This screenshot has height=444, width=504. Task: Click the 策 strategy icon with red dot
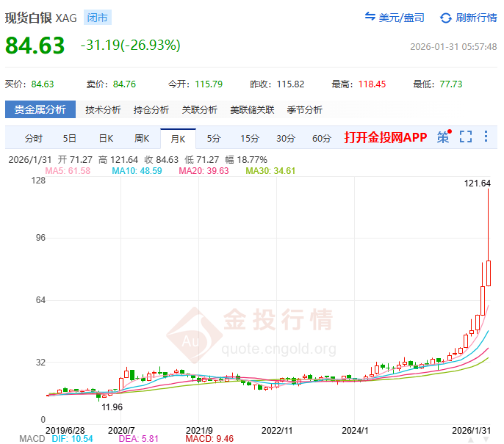pyautogui.click(x=443, y=137)
